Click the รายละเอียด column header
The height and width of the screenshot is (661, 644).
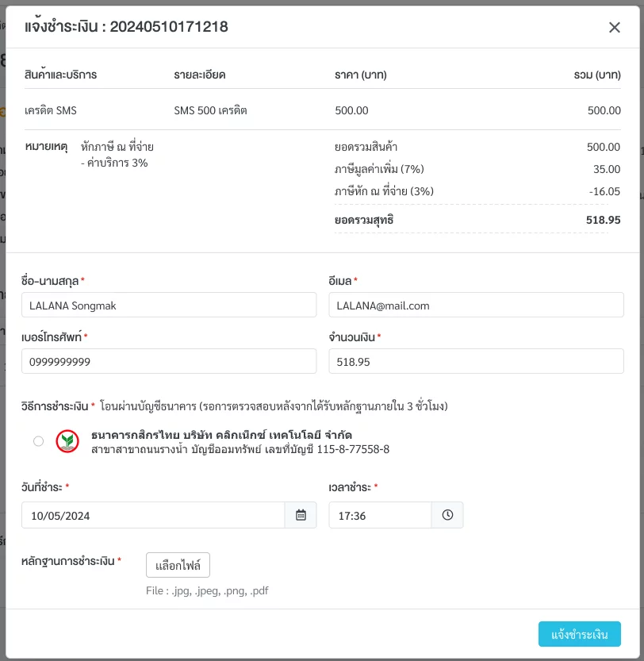pos(200,75)
